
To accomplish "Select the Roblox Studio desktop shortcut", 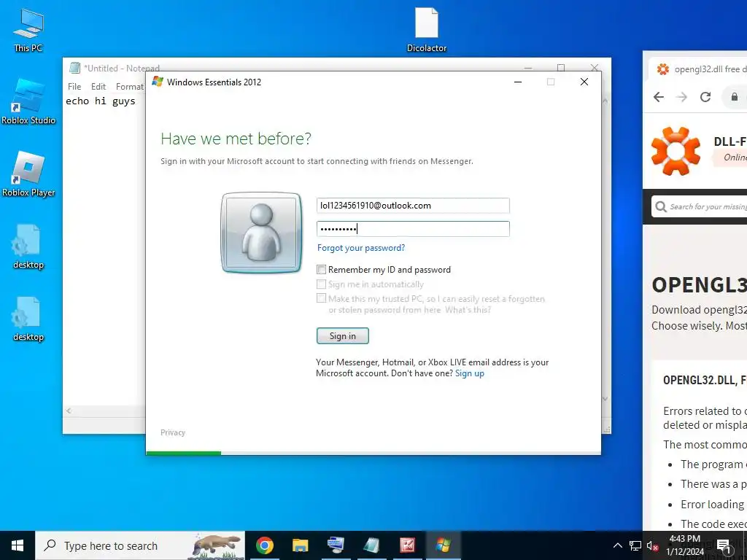I will click(x=28, y=101).
